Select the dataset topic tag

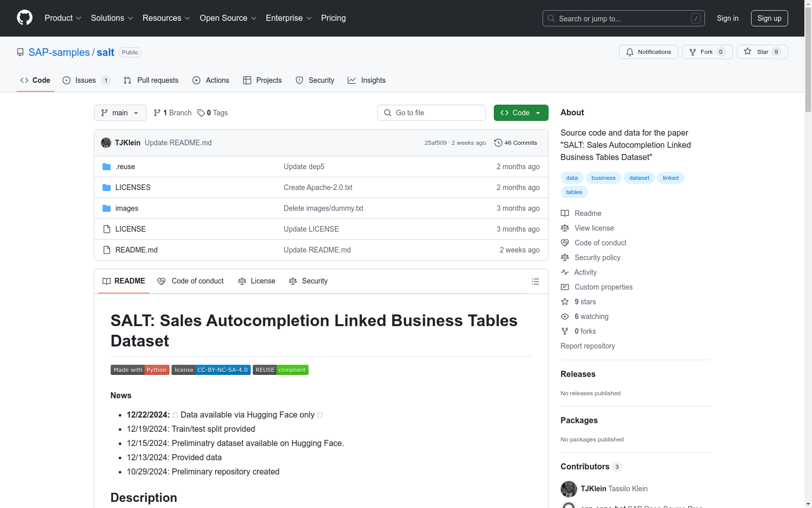coord(639,178)
